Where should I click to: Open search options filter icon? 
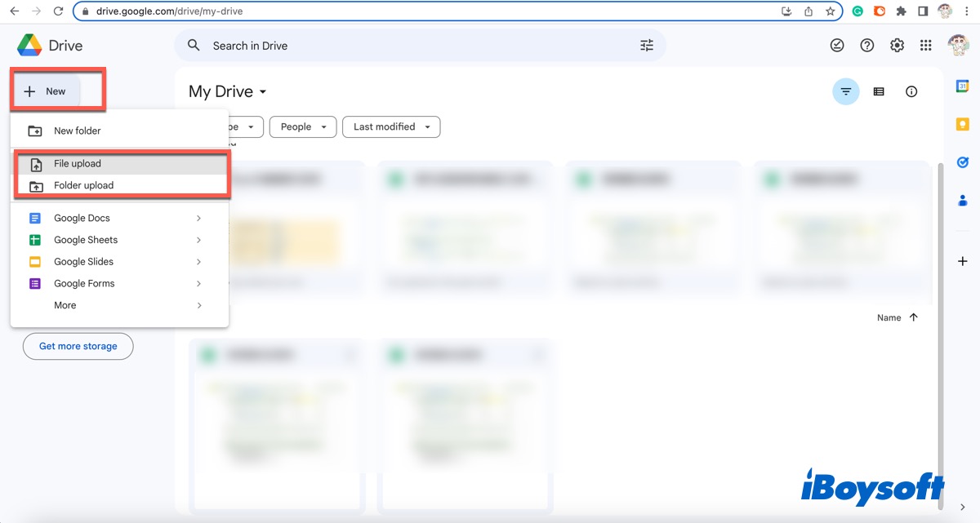click(647, 46)
